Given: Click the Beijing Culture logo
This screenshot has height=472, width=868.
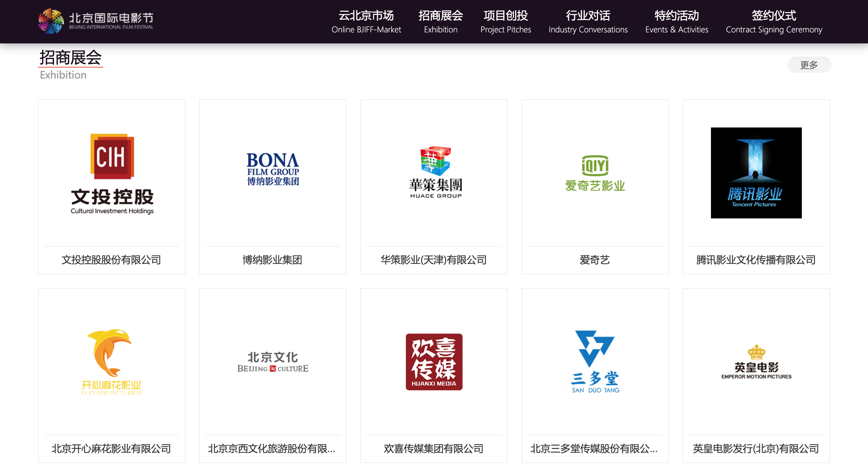Looking at the screenshot, I should coord(272,362).
